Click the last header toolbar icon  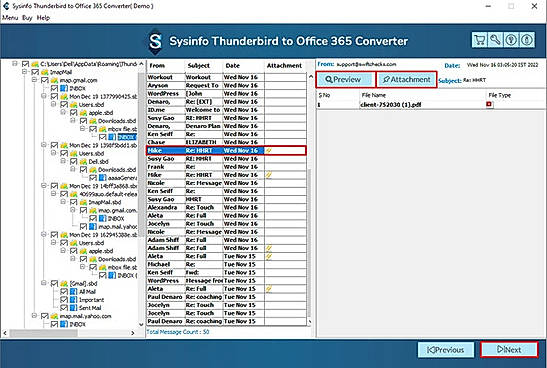pos(527,40)
